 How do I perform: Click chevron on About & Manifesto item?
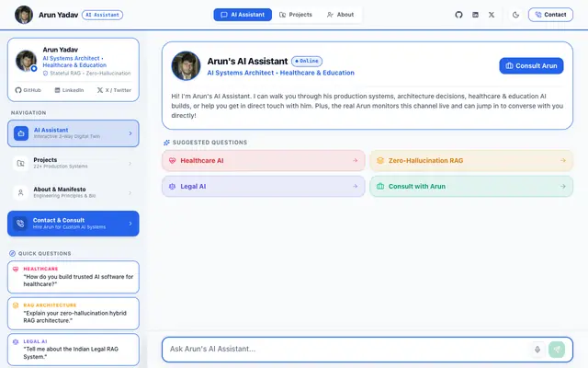tap(130, 192)
